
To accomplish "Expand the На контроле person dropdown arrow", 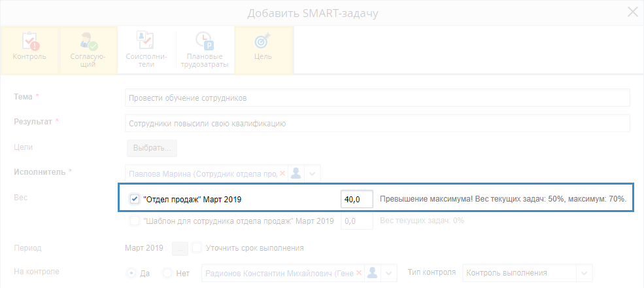I will [388, 273].
